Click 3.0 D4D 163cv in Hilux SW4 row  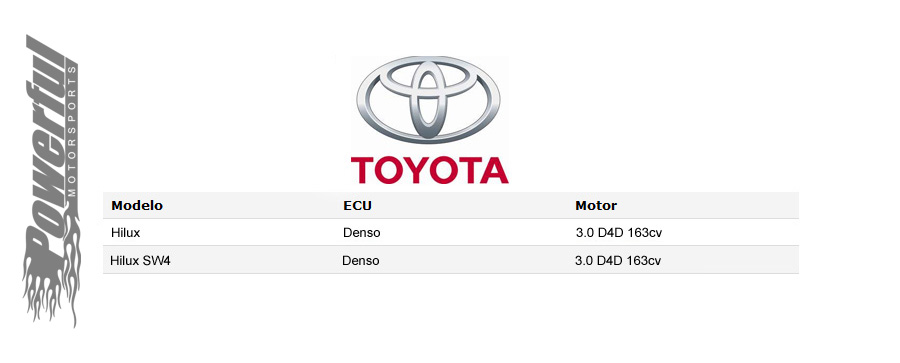pos(618,261)
